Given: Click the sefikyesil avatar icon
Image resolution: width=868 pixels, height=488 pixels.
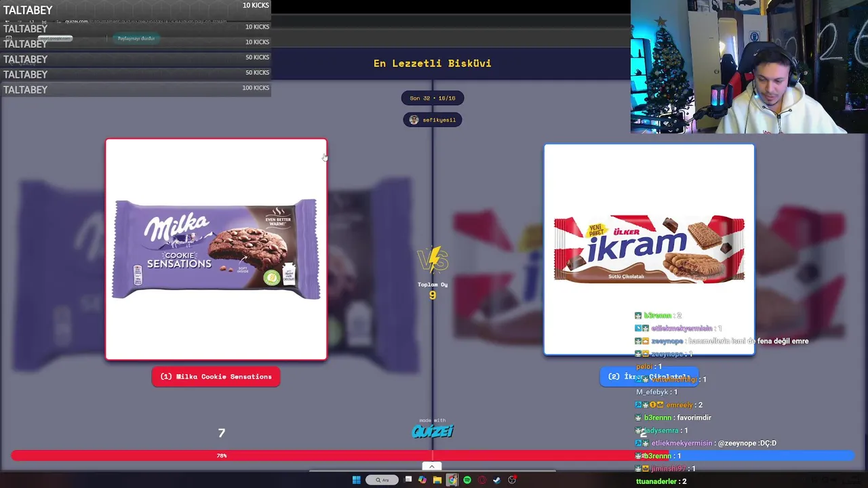Looking at the screenshot, I should click(414, 120).
